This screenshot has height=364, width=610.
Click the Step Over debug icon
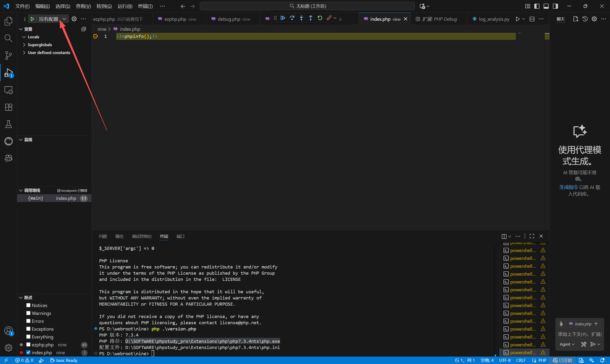pos(292,18)
